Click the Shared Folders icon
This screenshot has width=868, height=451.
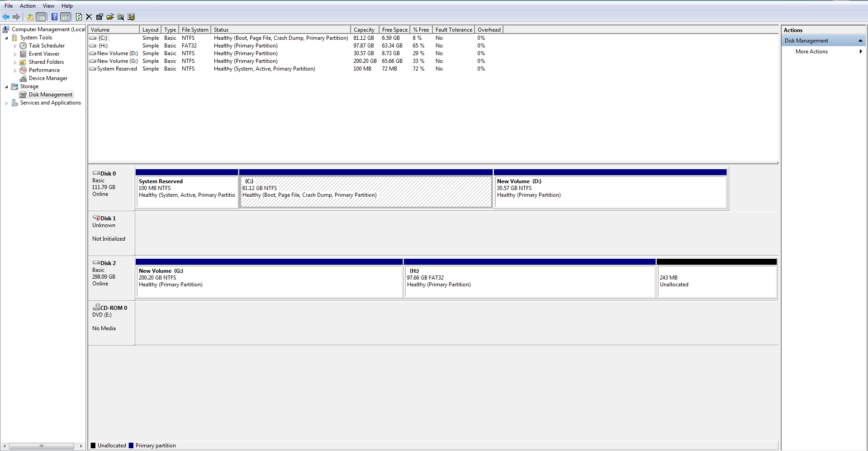coord(23,62)
